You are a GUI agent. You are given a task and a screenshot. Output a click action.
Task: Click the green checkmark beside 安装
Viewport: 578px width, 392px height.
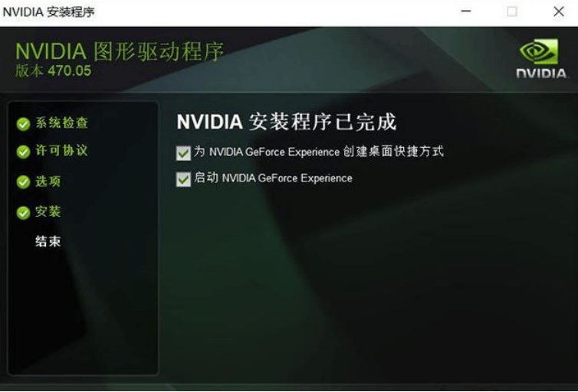pos(23,212)
